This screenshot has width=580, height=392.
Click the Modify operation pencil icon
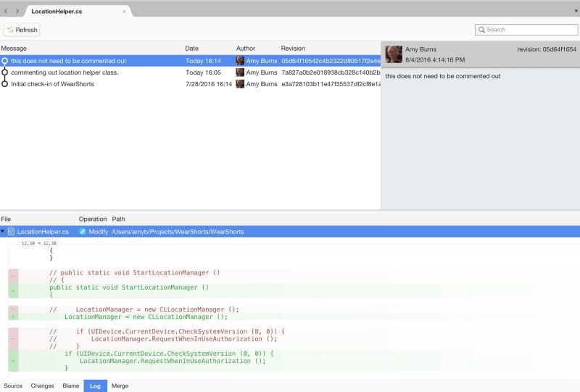click(x=83, y=231)
